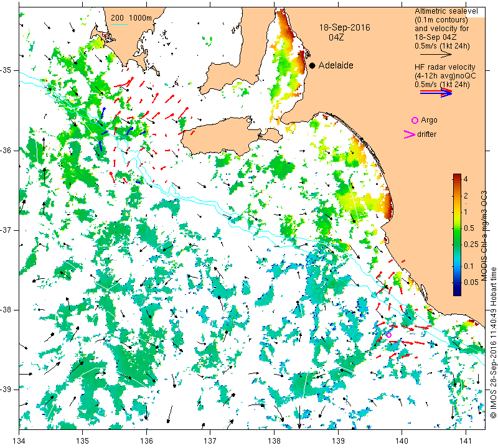Click the 'Argo' legend label
The height and width of the screenshot is (448, 498).
pos(429,120)
